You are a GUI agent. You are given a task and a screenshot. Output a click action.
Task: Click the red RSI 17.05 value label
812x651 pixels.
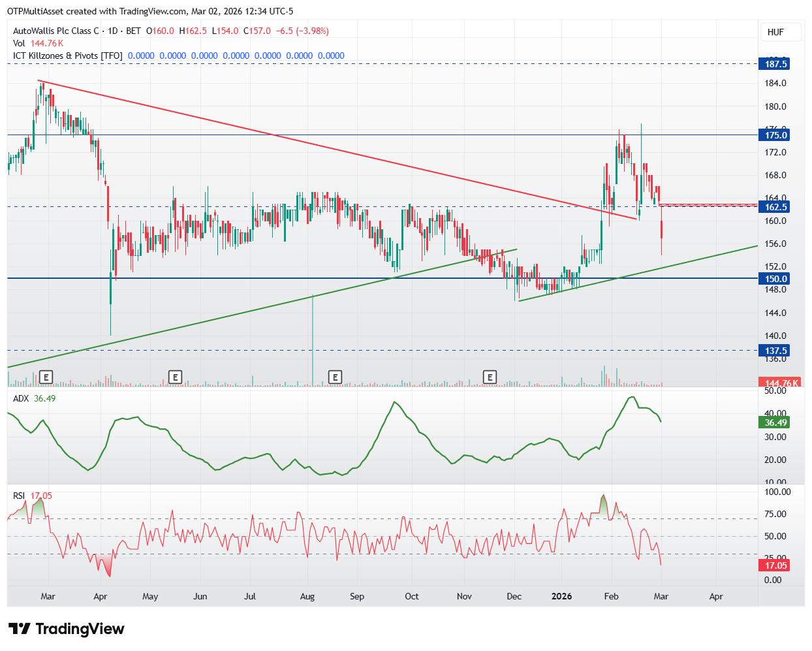775,565
